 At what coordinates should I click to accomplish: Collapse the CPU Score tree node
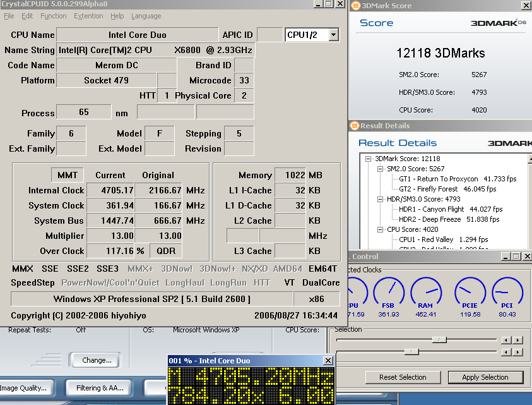click(381, 230)
